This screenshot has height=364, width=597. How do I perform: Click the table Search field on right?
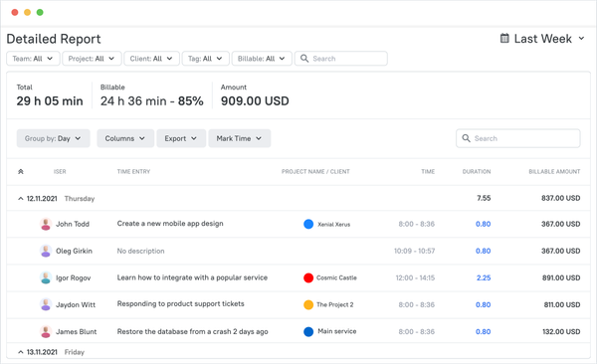click(x=517, y=138)
